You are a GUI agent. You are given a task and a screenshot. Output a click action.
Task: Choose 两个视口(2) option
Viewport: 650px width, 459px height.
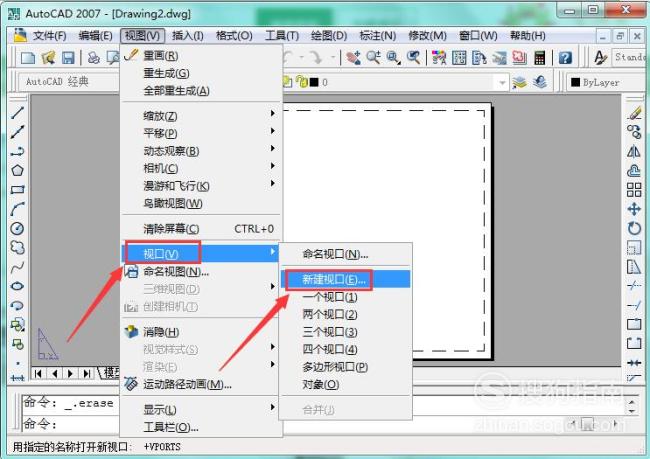coord(345,314)
